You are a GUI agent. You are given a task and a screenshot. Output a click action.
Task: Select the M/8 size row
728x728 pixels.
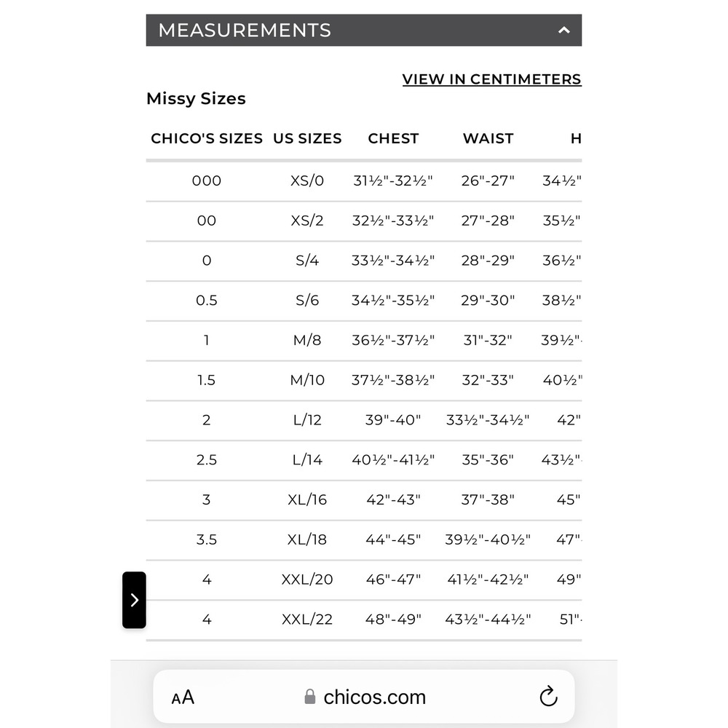tap(307, 340)
